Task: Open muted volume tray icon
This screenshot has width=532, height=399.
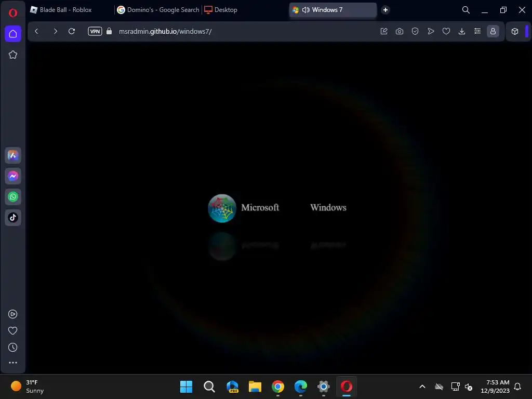Action: pos(469,387)
